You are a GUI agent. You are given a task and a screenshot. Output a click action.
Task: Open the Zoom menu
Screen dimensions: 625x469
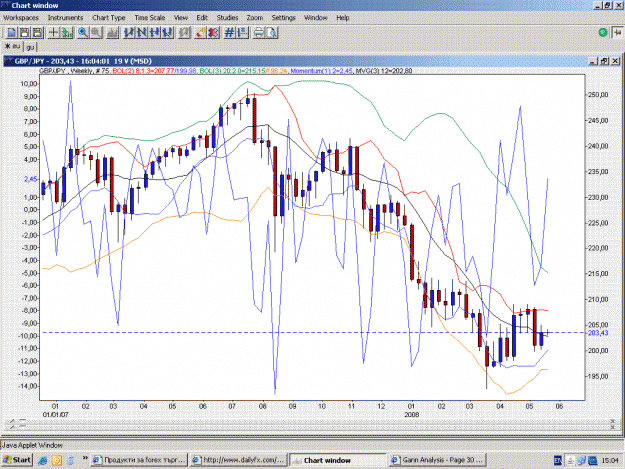tap(254, 18)
